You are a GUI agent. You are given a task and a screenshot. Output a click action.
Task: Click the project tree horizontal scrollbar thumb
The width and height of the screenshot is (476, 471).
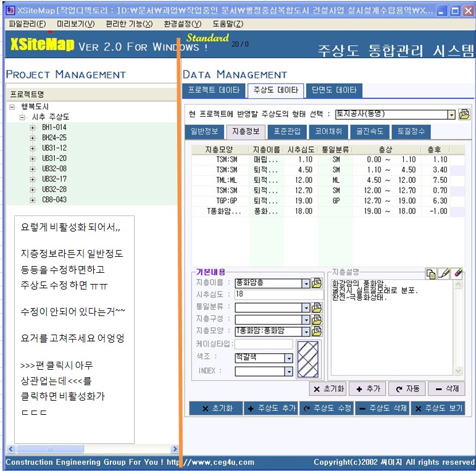[50, 449]
